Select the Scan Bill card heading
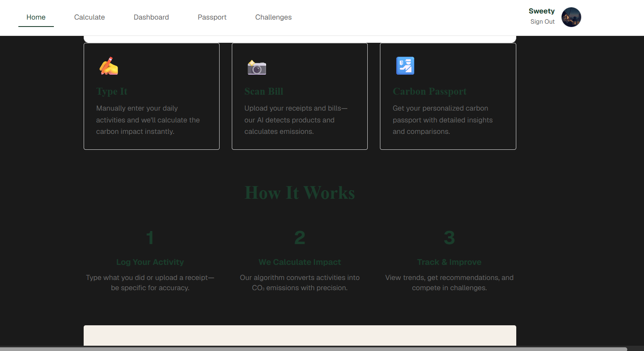 [264, 91]
